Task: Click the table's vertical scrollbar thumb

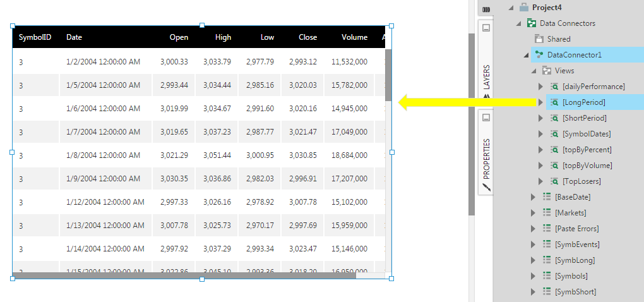Action: pyautogui.click(x=388, y=75)
